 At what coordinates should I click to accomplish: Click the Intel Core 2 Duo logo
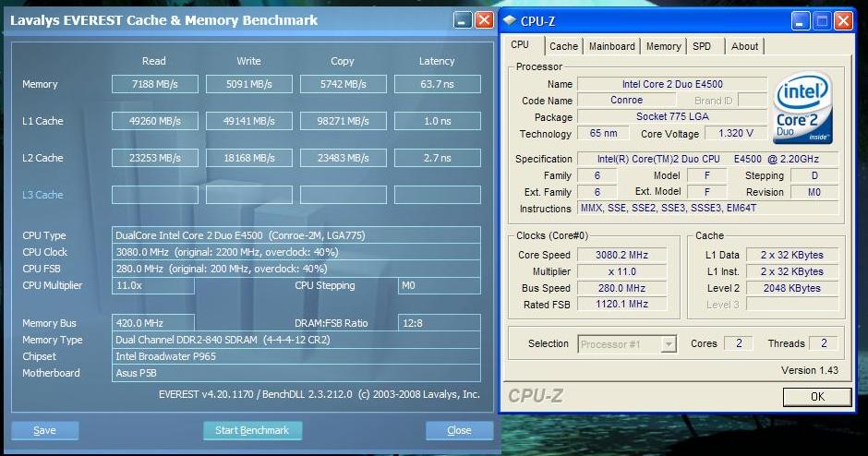[802, 108]
